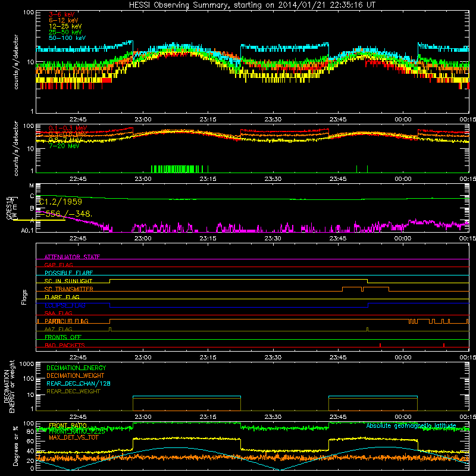476x476 pixels.
Task: Click the ATTENUATOR_STATE flag label
Action: 72,257
